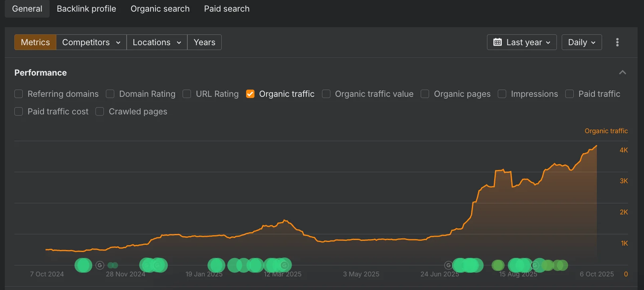Open the Competitors dropdown

coord(91,42)
